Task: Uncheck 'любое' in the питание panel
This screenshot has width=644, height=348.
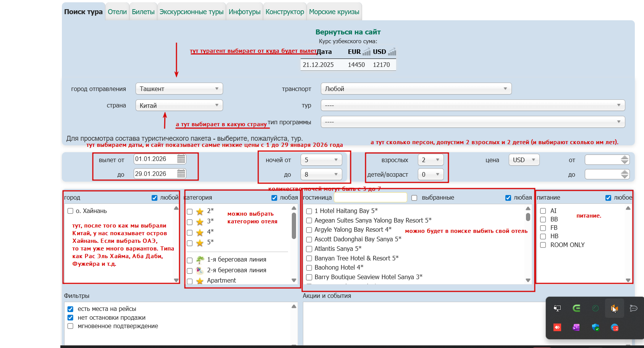Action: [x=608, y=198]
